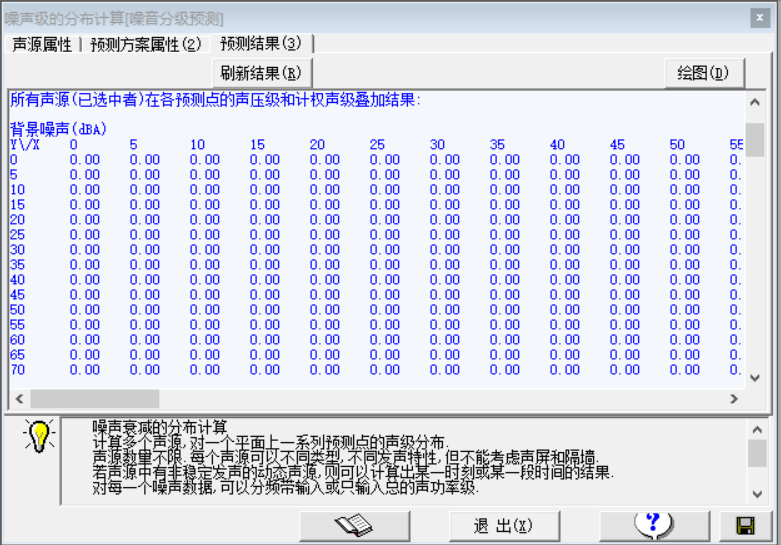
Task: Click description panel scroll up arrow
Action: tap(758, 429)
